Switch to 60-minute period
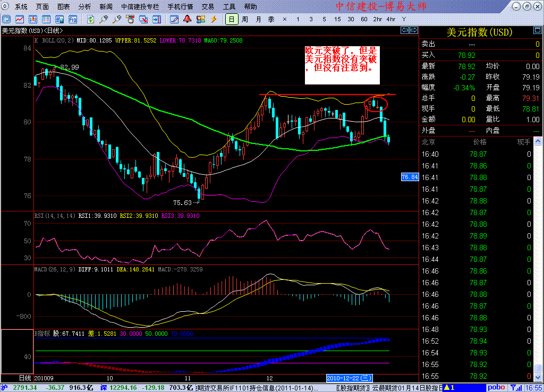 (x=364, y=20)
